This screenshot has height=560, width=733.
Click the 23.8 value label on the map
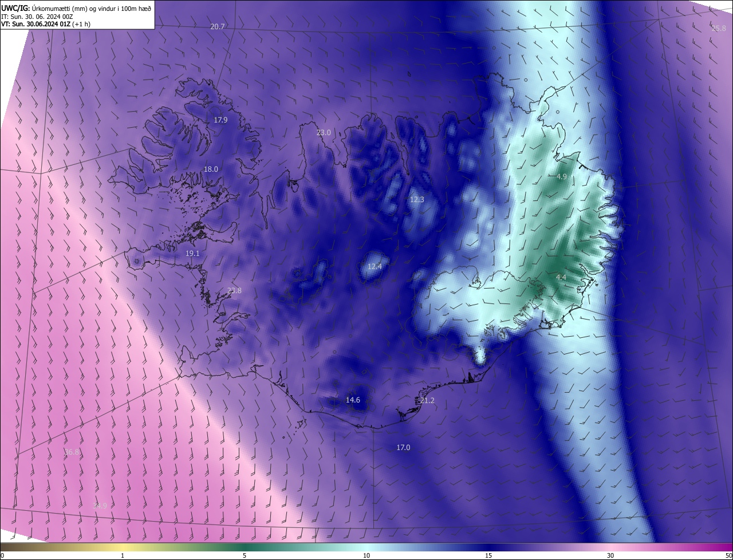[234, 291]
